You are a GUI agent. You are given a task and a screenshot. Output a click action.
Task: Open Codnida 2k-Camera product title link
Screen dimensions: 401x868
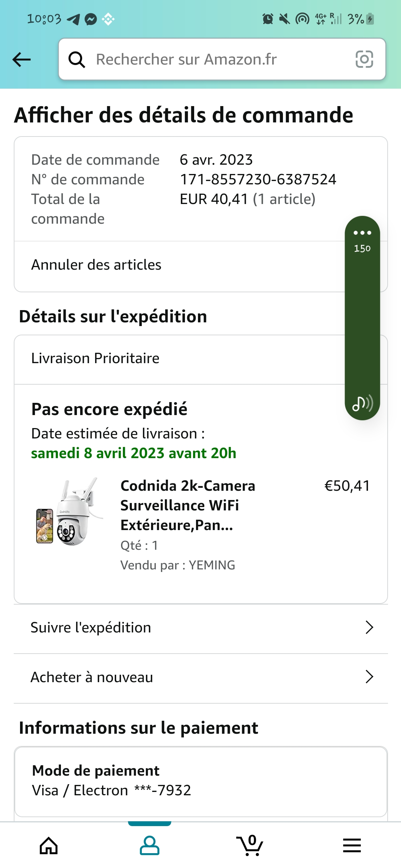188,505
